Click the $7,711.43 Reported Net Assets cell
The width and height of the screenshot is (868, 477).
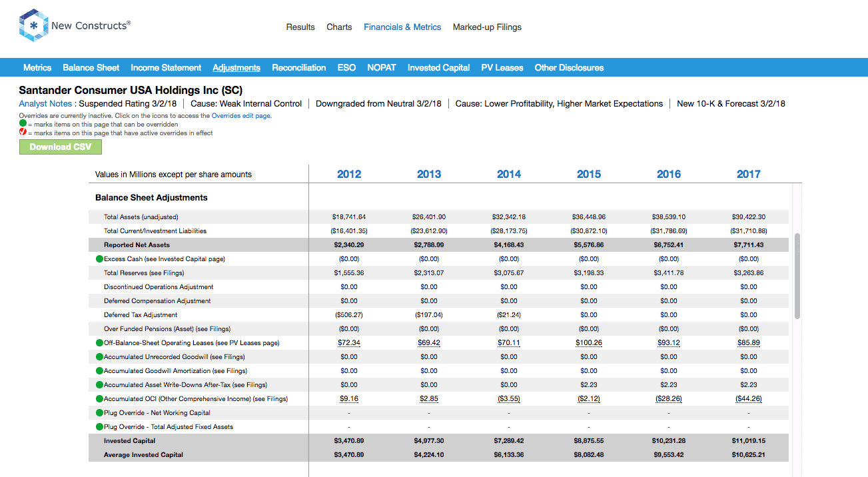[x=749, y=244]
